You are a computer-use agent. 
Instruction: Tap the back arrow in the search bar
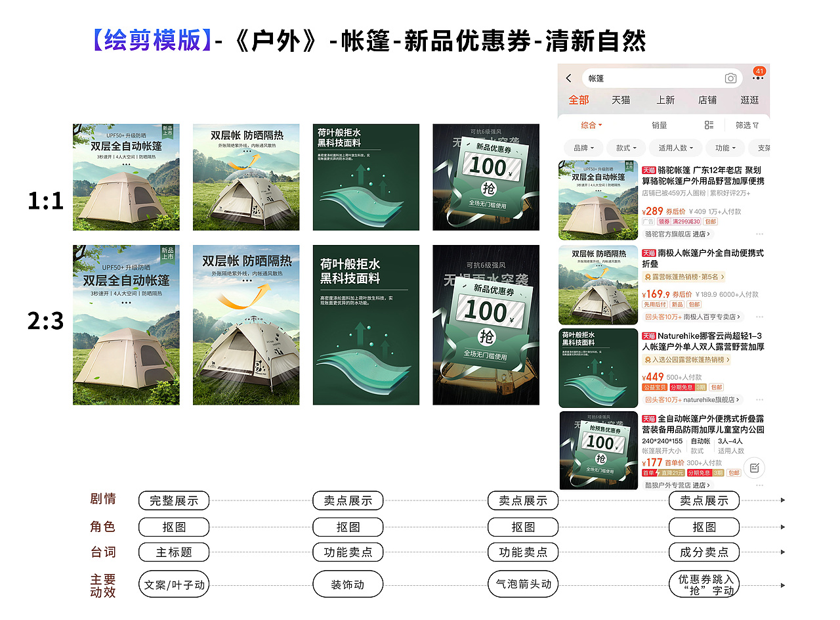(568, 77)
